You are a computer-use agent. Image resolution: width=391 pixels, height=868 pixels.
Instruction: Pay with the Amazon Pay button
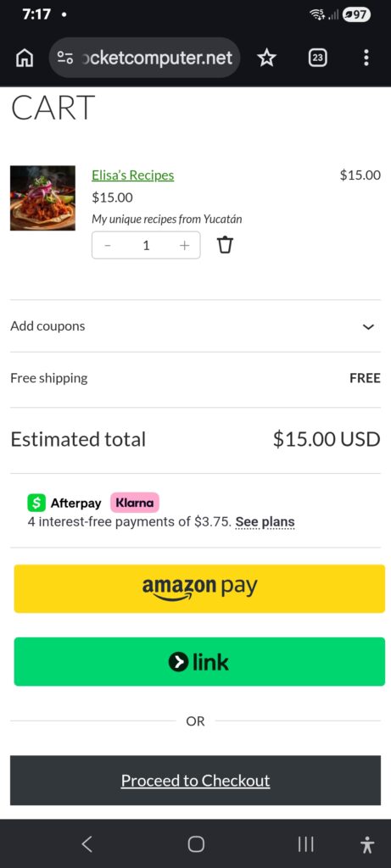[x=199, y=588]
